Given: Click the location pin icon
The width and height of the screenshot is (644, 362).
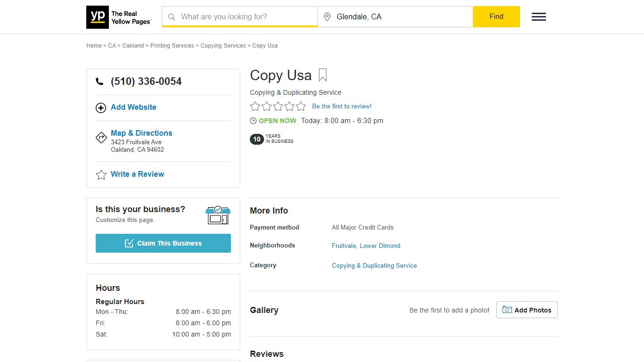Looking at the screenshot, I should point(327,17).
